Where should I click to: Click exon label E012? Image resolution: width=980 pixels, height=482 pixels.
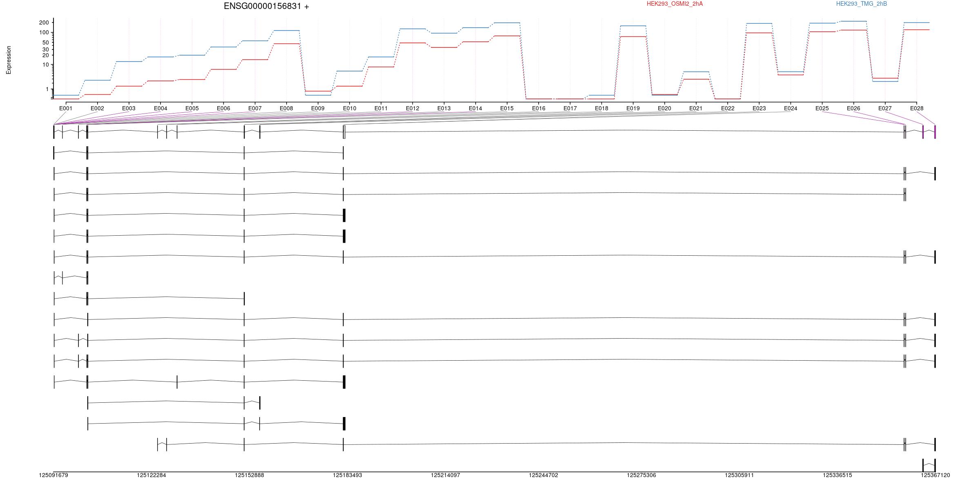point(412,108)
